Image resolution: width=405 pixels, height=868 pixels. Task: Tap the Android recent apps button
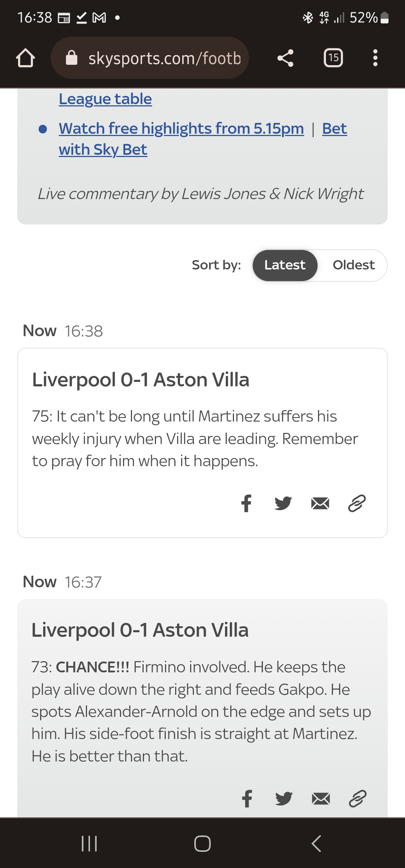click(x=89, y=844)
